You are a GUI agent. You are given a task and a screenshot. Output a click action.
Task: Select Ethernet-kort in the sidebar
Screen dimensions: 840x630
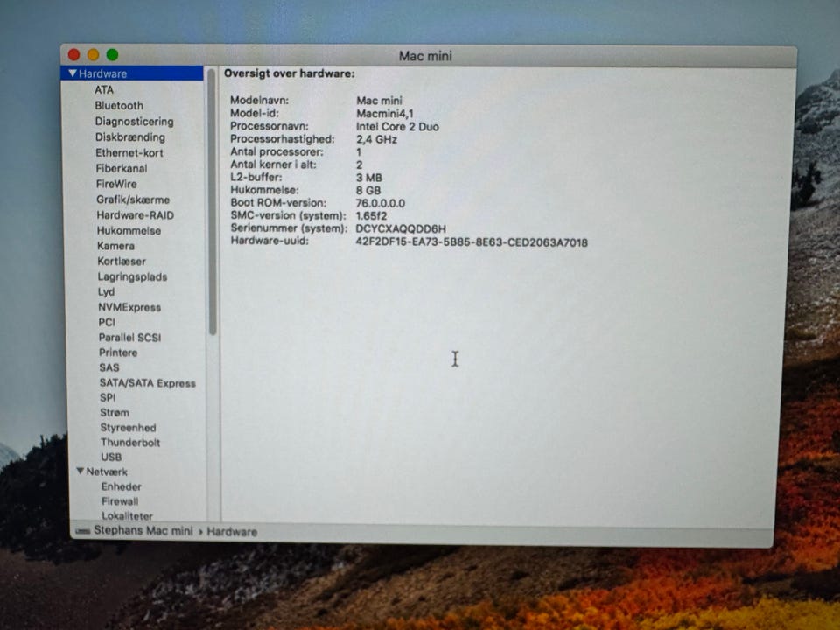click(x=129, y=152)
